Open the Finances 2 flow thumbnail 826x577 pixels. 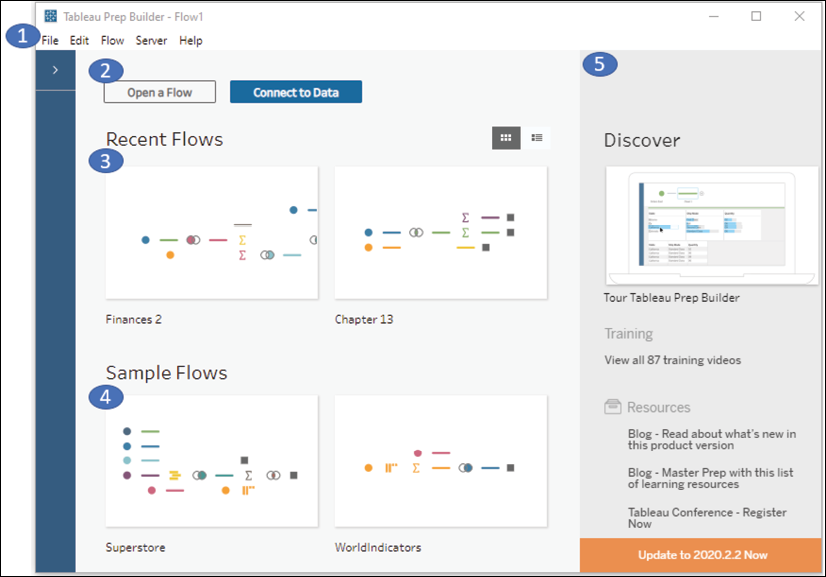point(212,232)
